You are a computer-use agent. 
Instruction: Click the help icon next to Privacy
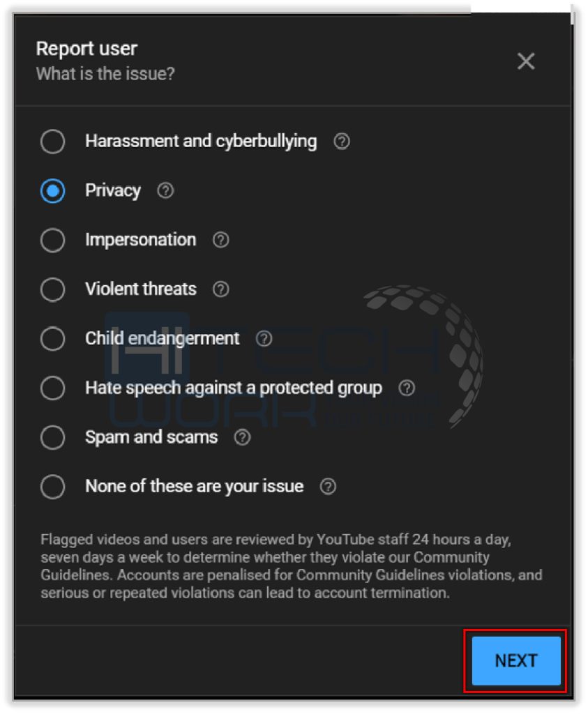(x=165, y=190)
